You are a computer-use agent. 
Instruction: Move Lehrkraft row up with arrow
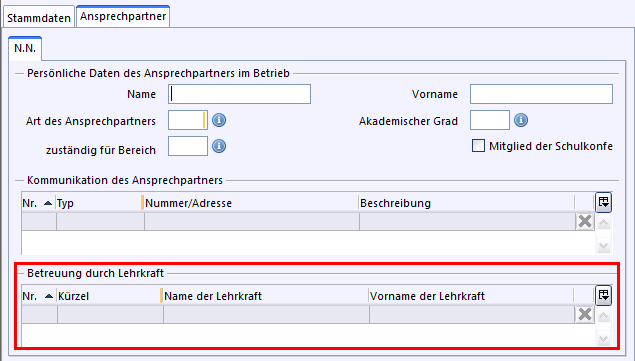603,316
